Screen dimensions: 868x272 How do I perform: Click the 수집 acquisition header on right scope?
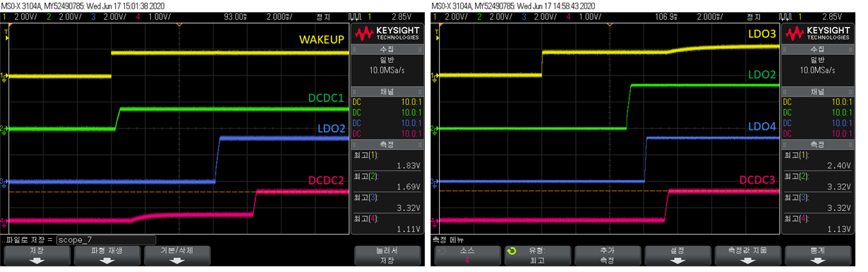pos(817,49)
